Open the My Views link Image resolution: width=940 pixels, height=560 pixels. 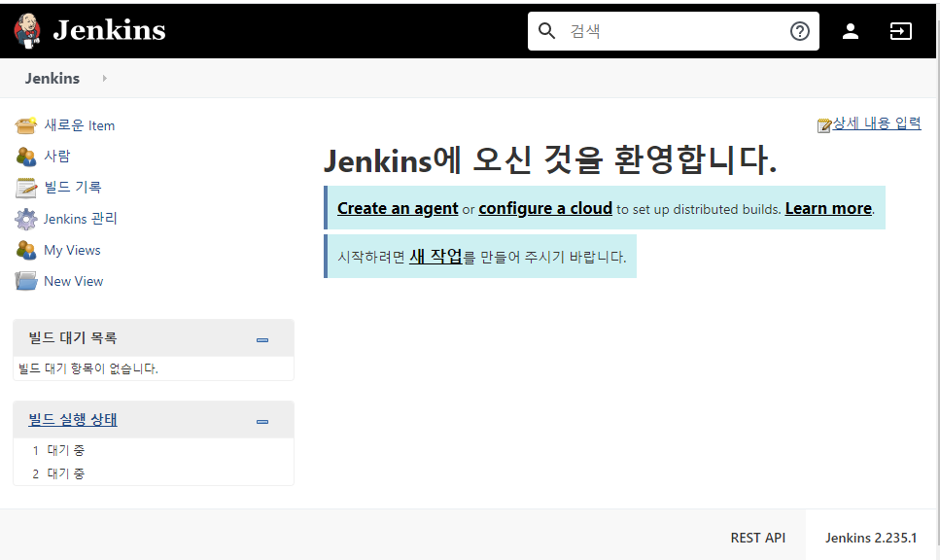click(72, 250)
